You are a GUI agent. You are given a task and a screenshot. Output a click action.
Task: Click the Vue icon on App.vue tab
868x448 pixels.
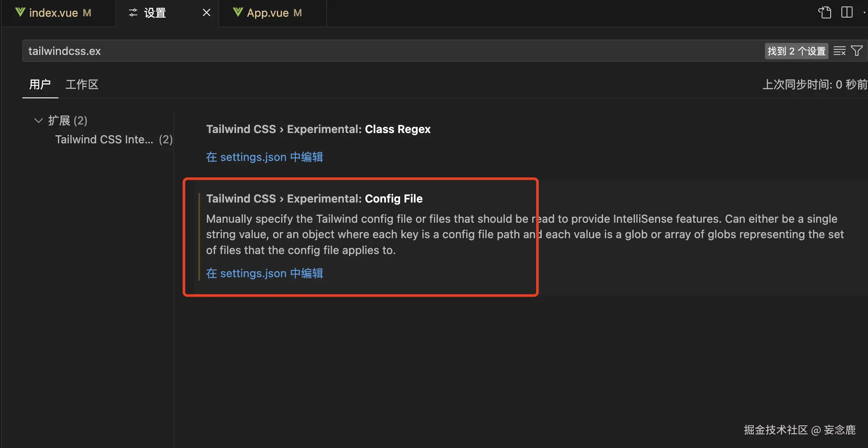point(238,12)
